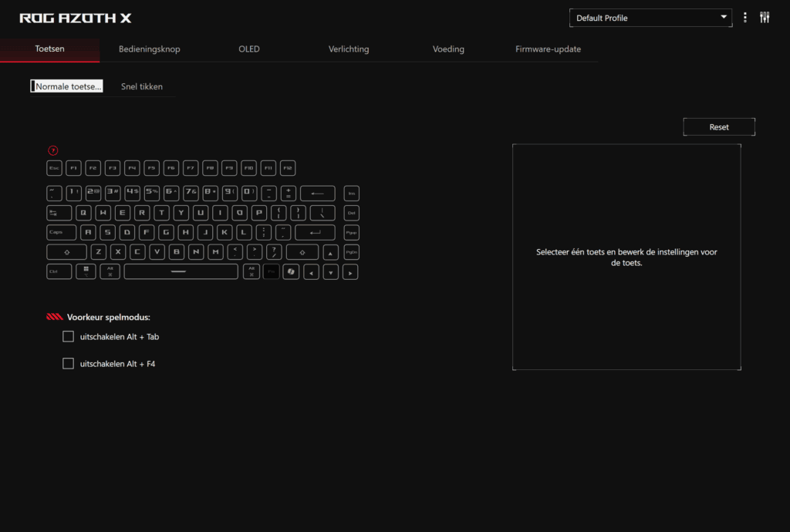The width and height of the screenshot is (790, 532).
Task: Select the semicolon colon key
Action: (x=264, y=233)
